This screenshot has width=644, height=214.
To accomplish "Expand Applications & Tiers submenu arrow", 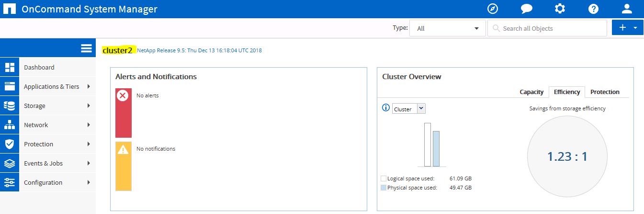I will (x=89, y=86).
